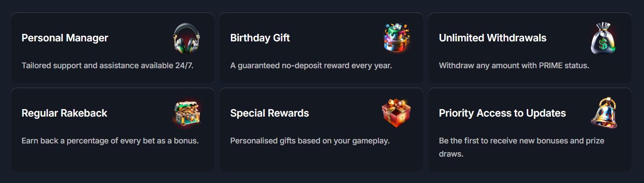Click the Unlimited Withdrawals heading
The height and width of the screenshot is (183, 644).
point(493,38)
